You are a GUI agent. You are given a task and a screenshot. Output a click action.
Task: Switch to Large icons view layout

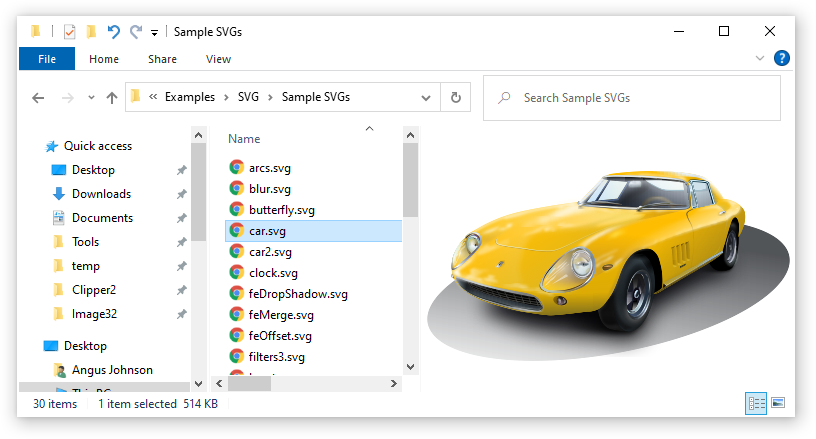pyautogui.click(x=777, y=404)
